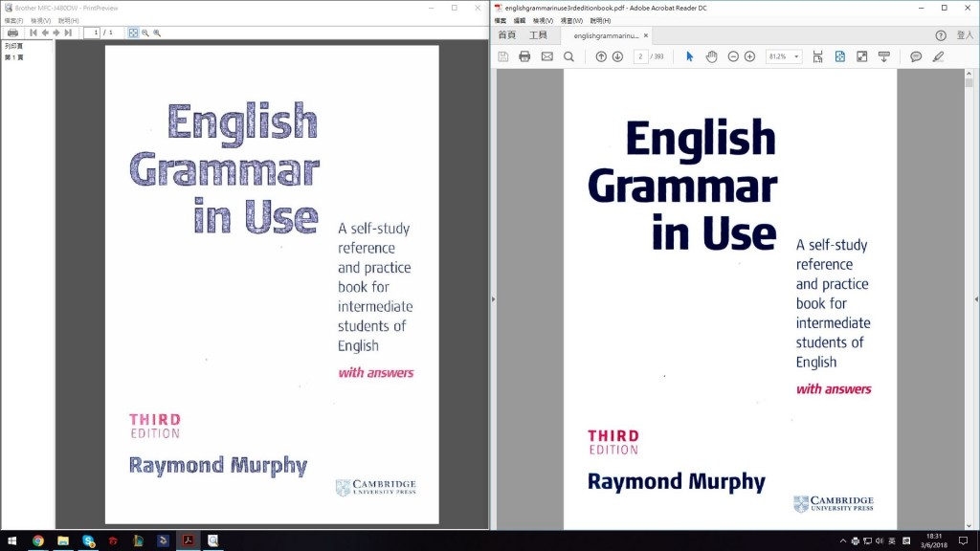
Task: Open 說明(H) menu in Acrobat Reader
Action: pos(600,21)
